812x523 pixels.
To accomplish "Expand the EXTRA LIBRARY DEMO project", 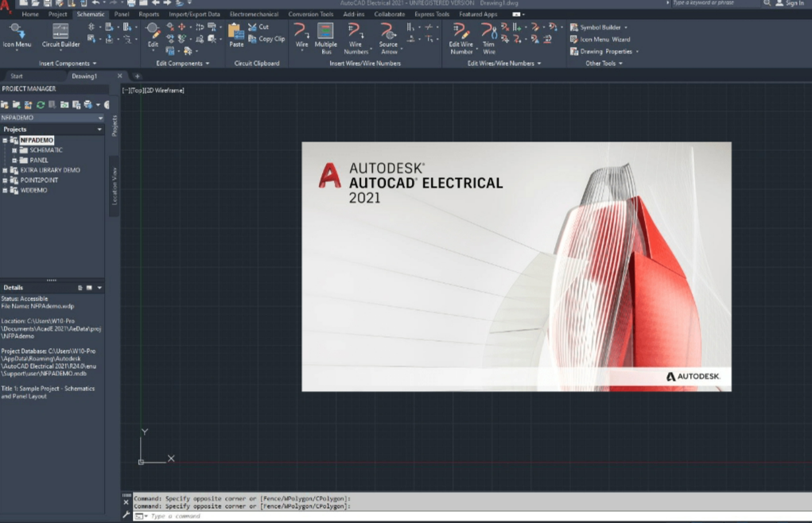I will [x=5, y=170].
